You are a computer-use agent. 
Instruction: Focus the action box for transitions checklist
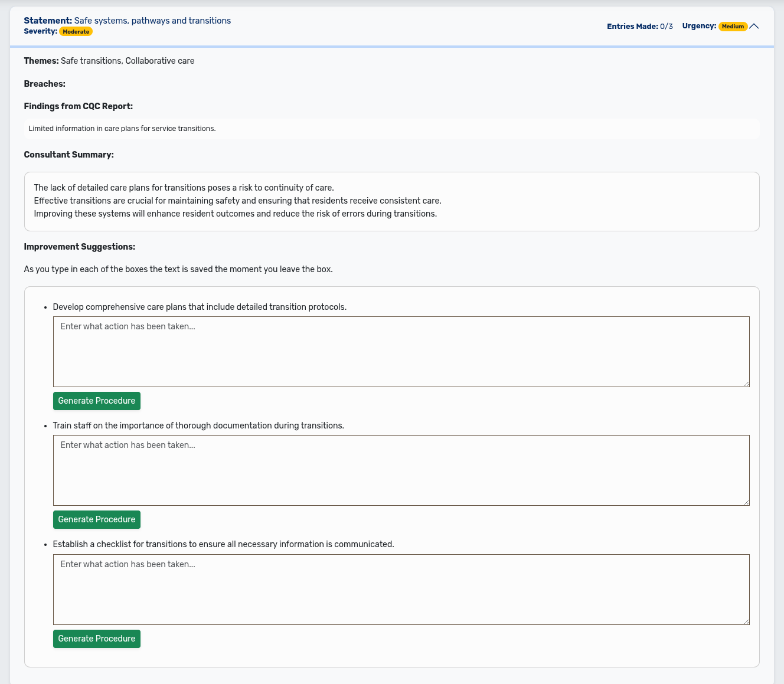coord(401,590)
